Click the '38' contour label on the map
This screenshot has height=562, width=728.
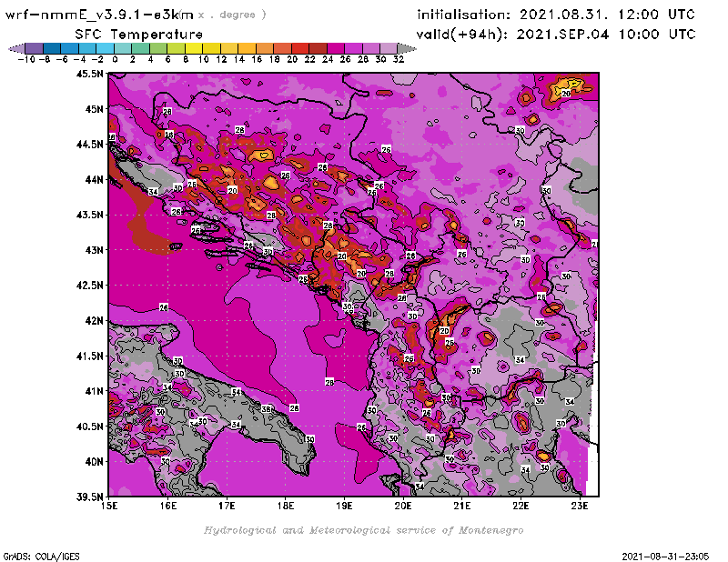[266, 409]
